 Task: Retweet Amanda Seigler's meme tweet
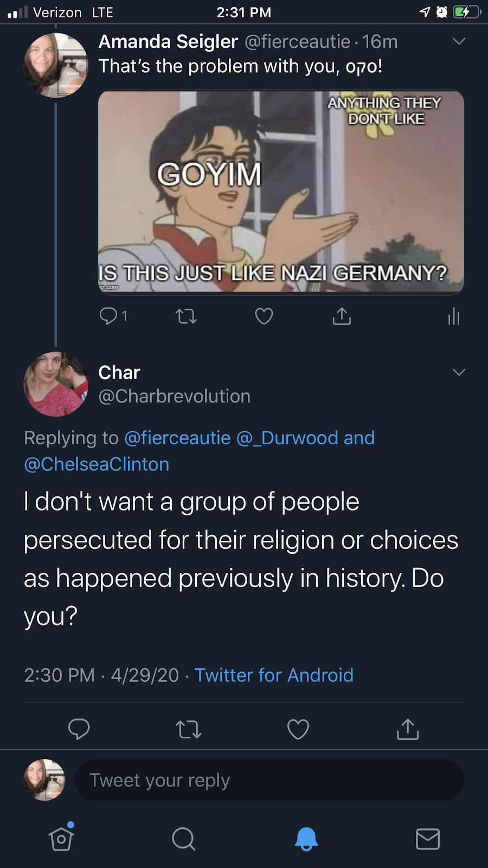tap(186, 316)
